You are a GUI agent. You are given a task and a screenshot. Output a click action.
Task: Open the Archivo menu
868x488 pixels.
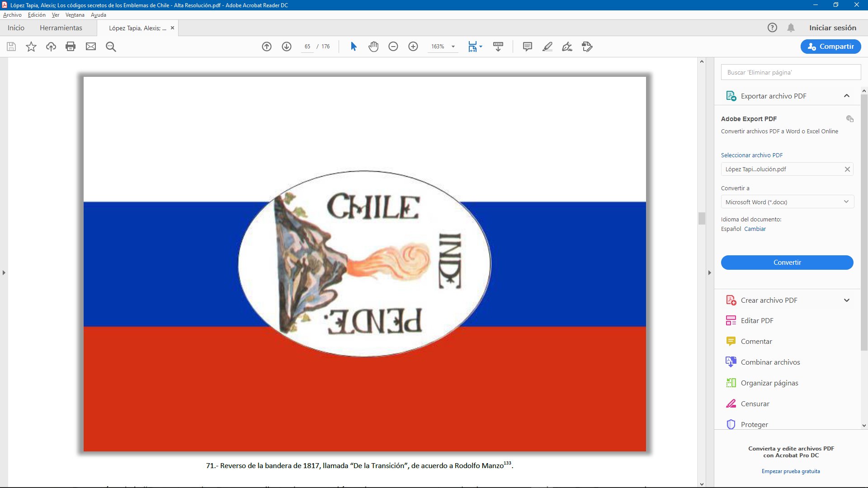pos(12,15)
